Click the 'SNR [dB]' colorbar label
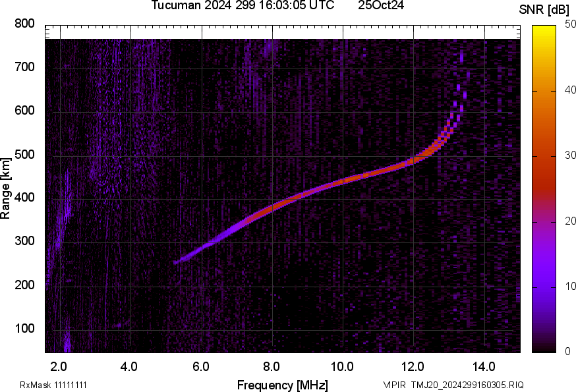Viewport: 576px width, 392px height. point(544,10)
